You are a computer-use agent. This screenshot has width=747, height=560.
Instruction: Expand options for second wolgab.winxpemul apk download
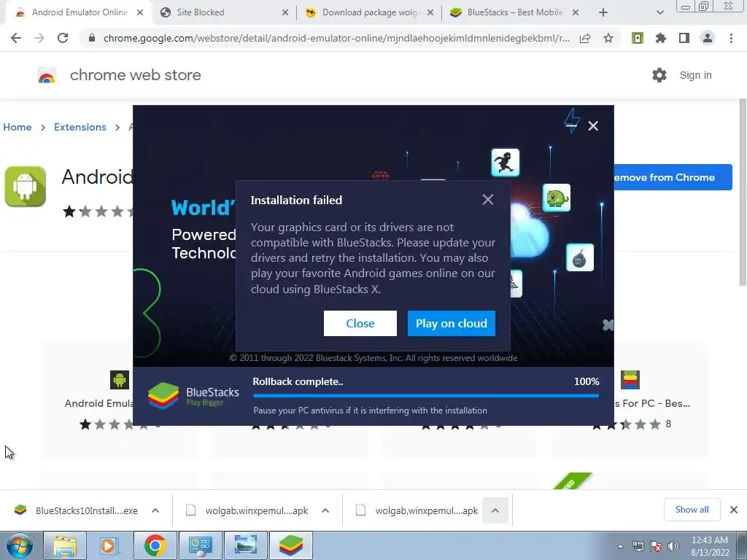495,510
